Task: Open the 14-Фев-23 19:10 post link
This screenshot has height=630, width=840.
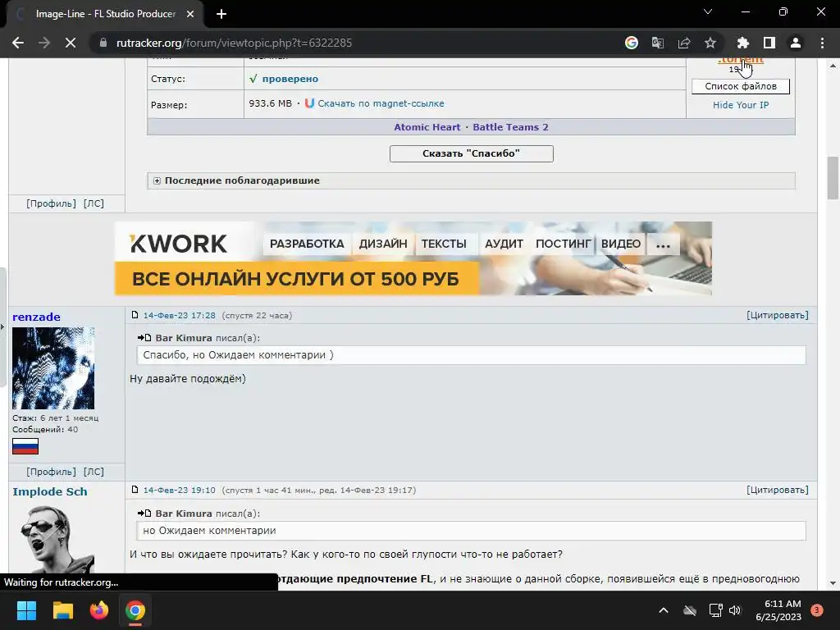Action: [x=179, y=491]
